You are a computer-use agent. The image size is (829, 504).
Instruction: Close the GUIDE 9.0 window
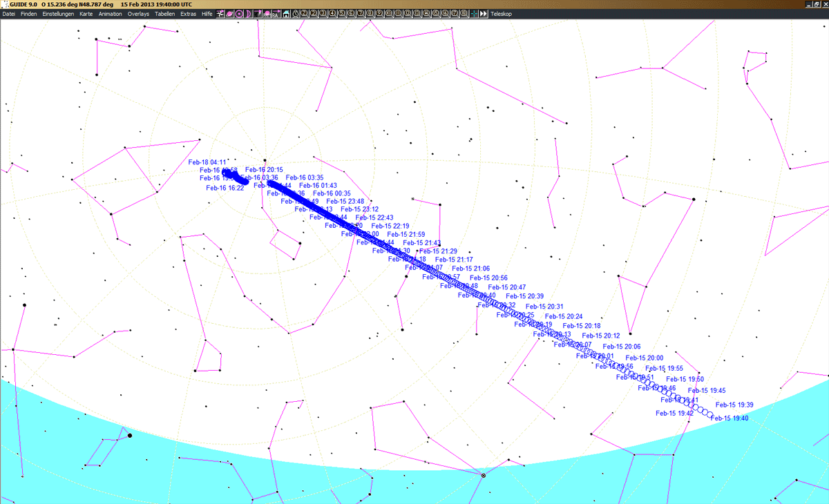(x=825, y=4)
